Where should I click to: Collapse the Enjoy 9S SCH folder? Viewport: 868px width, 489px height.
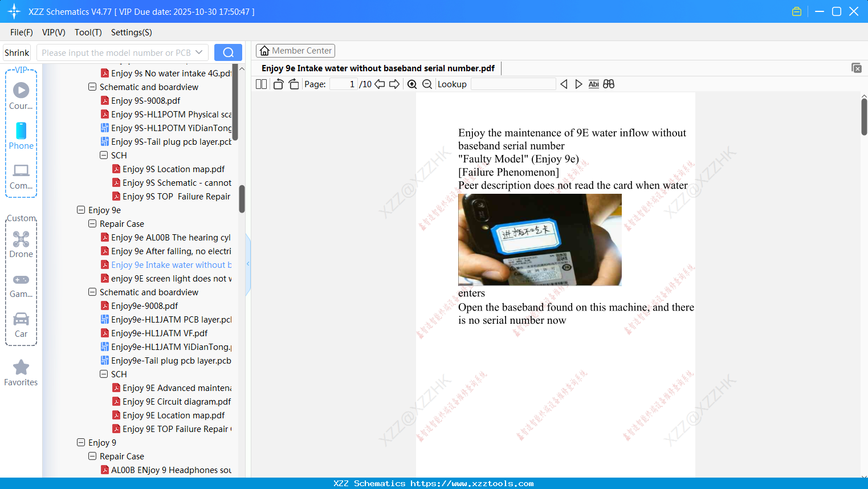pos(104,155)
